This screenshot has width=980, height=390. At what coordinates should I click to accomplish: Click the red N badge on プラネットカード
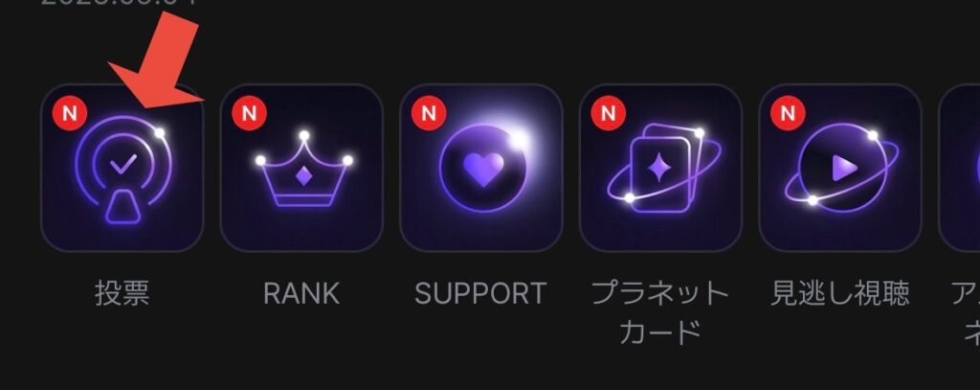click(608, 113)
